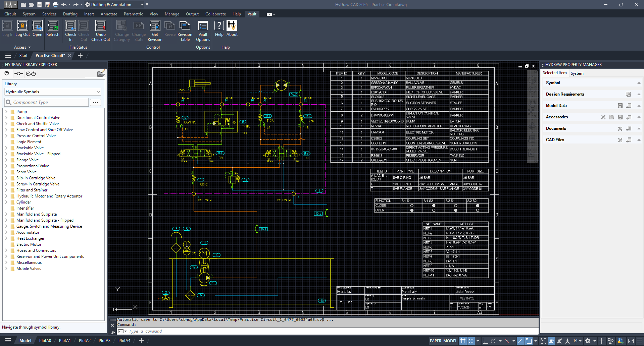Screen dimensions: 644x346
Task: Switch from PAPER to MODEL space
Action: [450, 341]
